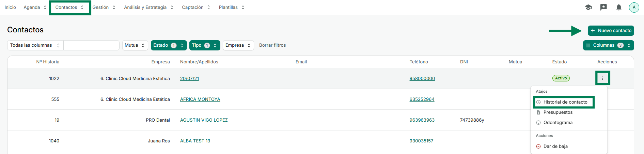Open the Tipo filter dropdown
644x154 pixels.
204,45
